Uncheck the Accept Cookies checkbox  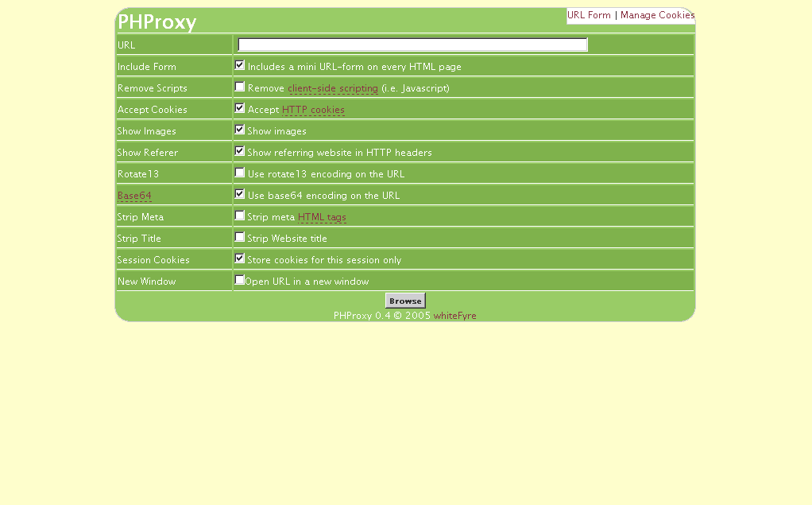click(239, 108)
